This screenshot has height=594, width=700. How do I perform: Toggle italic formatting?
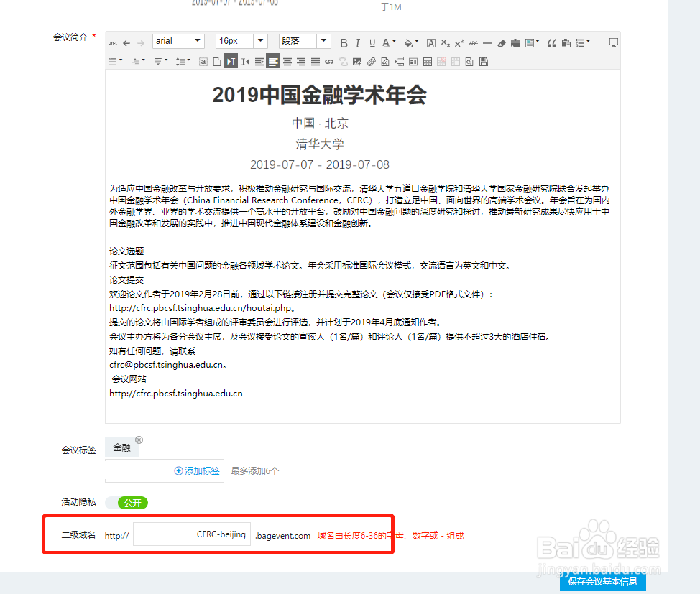pos(358,43)
